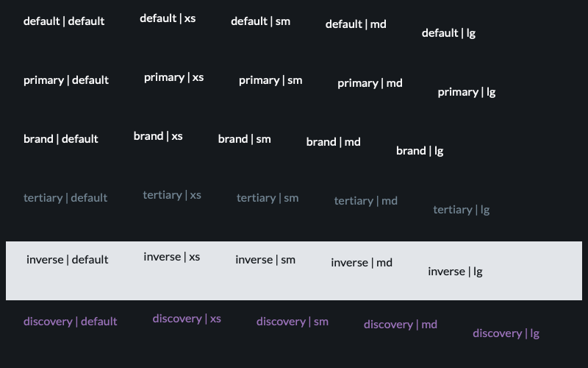Click the 'primary | sm' link
Viewport: 588px width, 368px height.
(x=270, y=80)
